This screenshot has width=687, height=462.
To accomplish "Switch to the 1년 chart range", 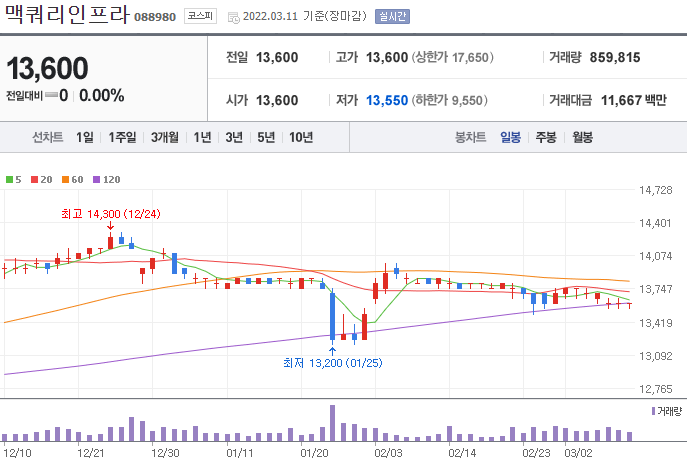I will pyautogui.click(x=202, y=137).
